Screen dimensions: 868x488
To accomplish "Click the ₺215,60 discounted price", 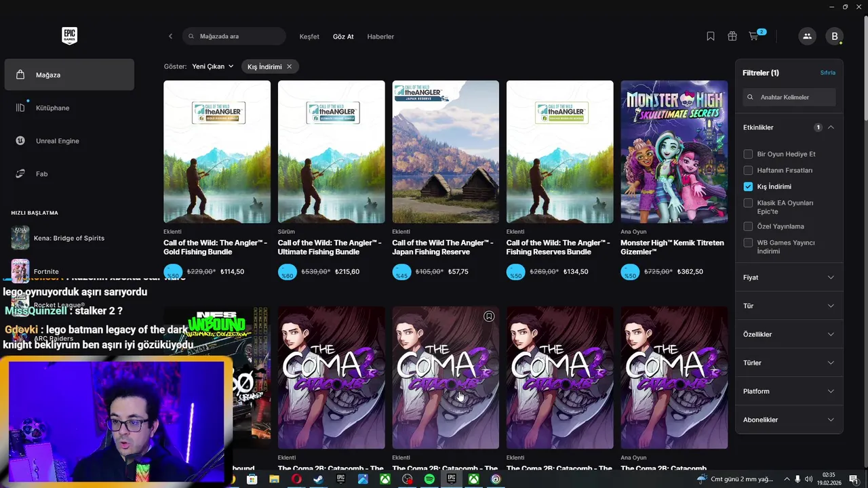I will [347, 272].
